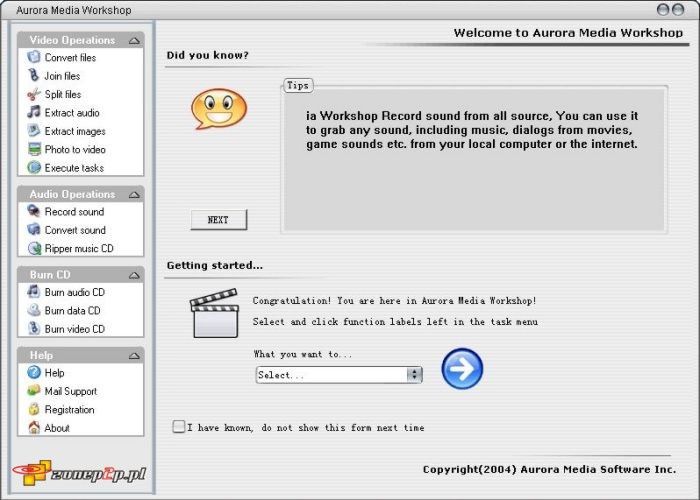Collapse the Help panel chevron
This screenshot has height=500, width=700.
[135, 355]
